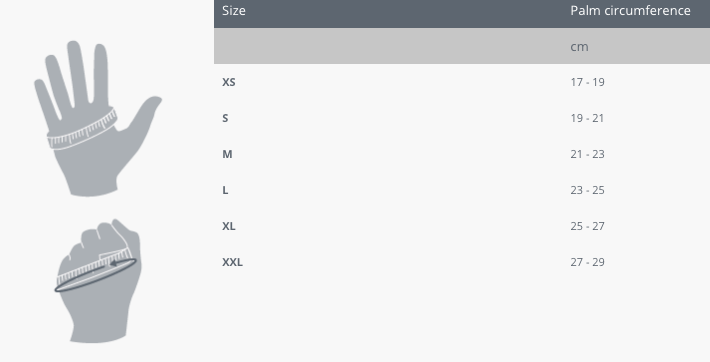Select the Palm circumference column header
The height and width of the screenshot is (362, 710).
pos(630,10)
